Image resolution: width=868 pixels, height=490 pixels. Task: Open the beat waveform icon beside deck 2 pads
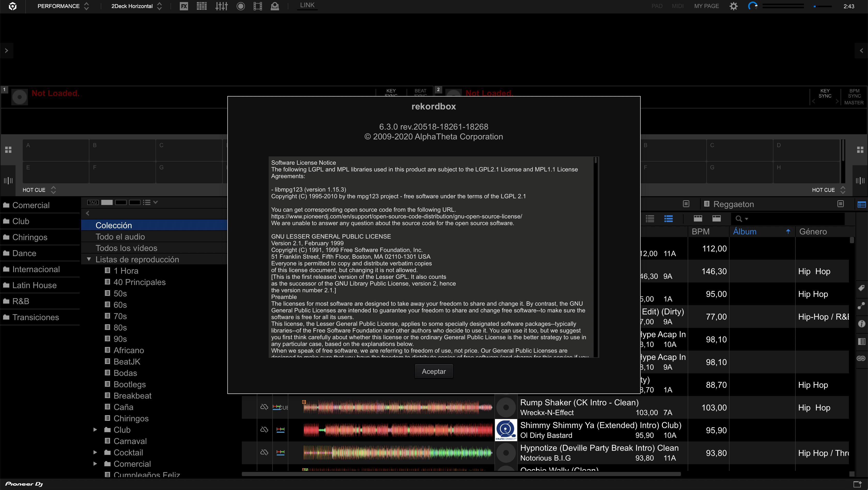point(860,180)
